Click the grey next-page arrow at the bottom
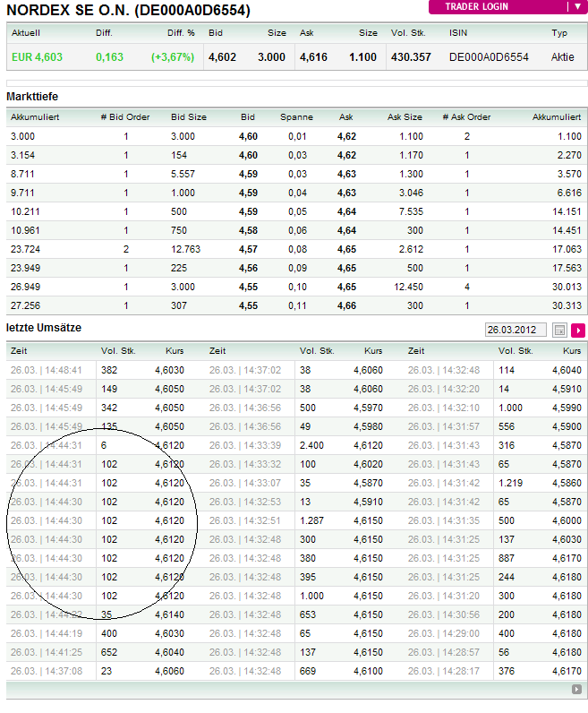The height and width of the screenshot is (713, 588). 576,690
